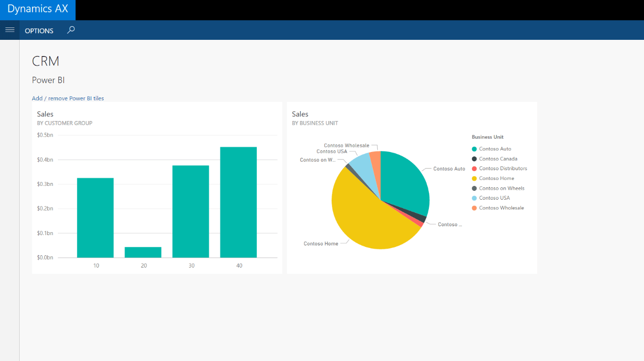The width and height of the screenshot is (644, 361).
Task: Open the Sales by Customer Group tile title
Action: pyautogui.click(x=45, y=114)
